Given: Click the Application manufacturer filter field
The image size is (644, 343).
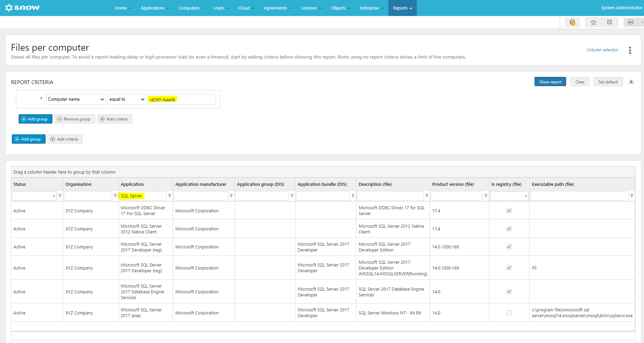Looking at the screenshot, I should (x=201, y=196).
